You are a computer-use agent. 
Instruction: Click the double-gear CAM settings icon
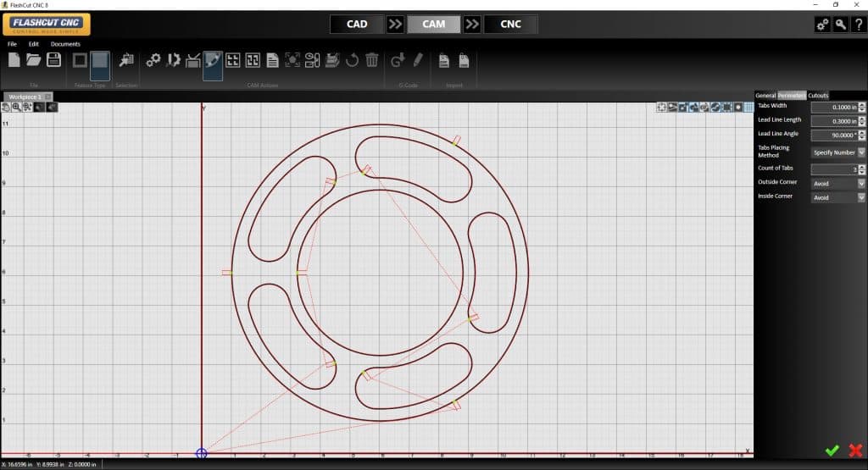point(153,60)
